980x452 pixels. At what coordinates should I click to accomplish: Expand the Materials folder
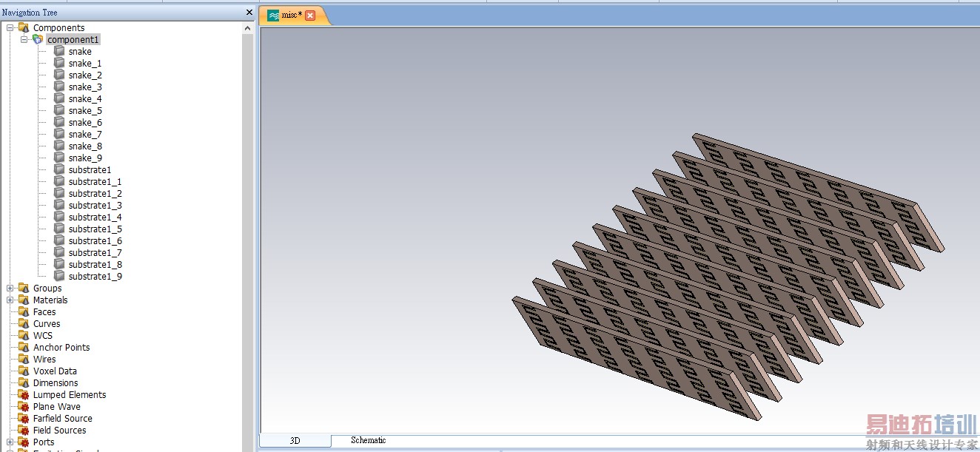[10, 300]
